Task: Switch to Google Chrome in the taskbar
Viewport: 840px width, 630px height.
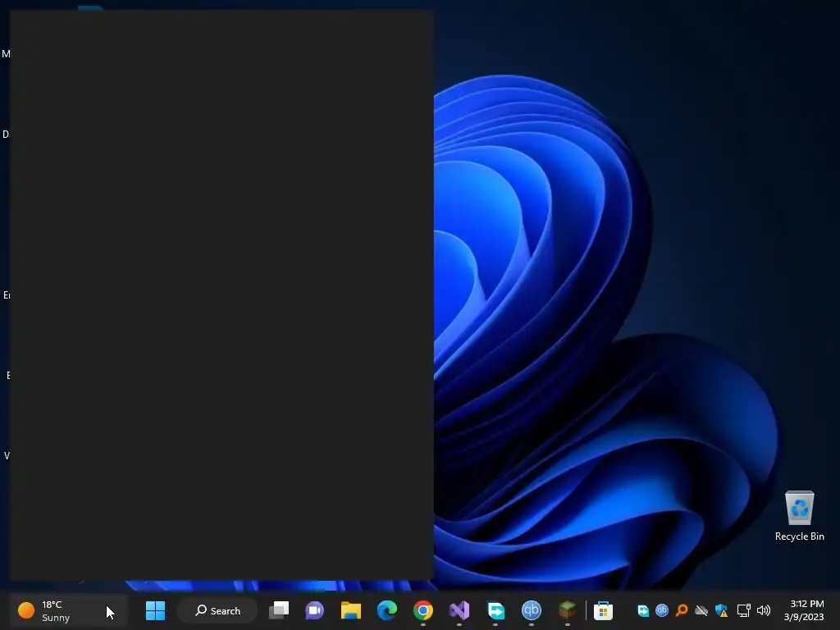Action: [423, 610]
